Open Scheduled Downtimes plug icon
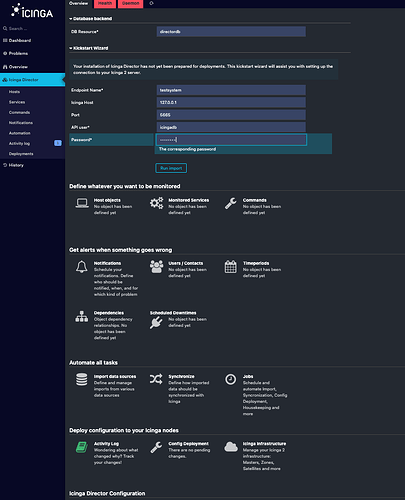Image resolution: width=405 pixels, height=500 pixels. coord(156,322)
